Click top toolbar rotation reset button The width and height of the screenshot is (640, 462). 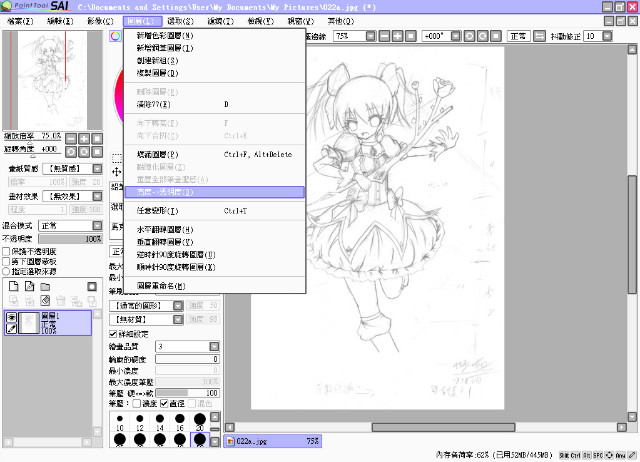point(496,36)
